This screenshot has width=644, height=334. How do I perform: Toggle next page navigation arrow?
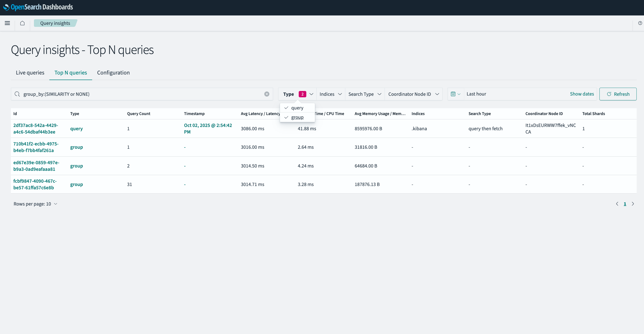tap(633, 204)
